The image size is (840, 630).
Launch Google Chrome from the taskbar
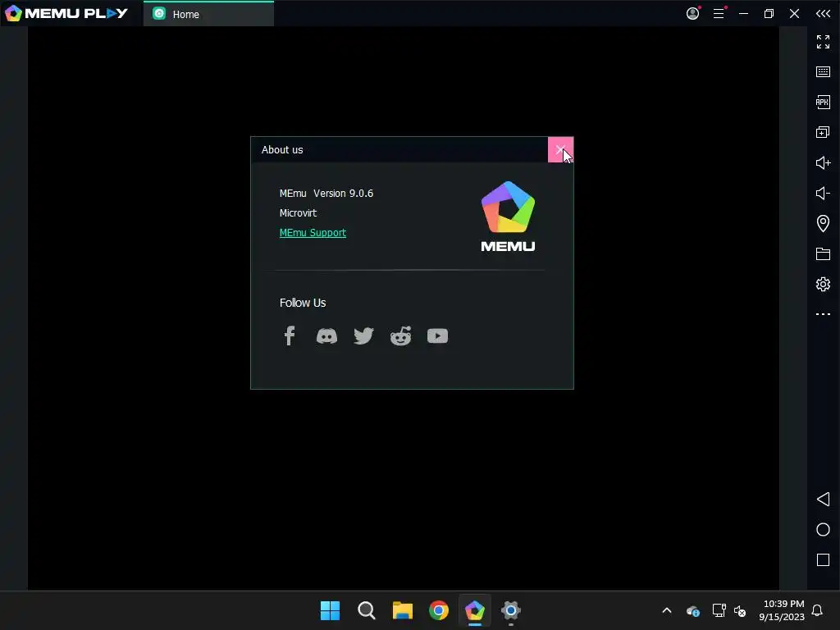[x=438, y=610]
